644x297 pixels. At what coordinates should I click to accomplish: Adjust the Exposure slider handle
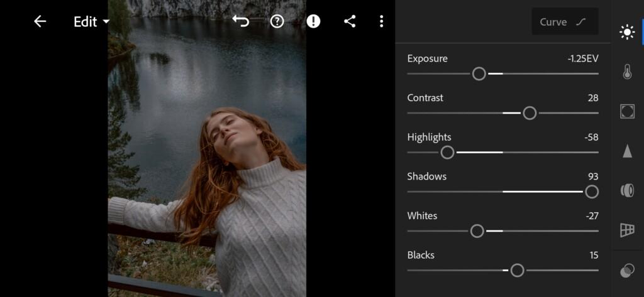(x=479, y=74)
